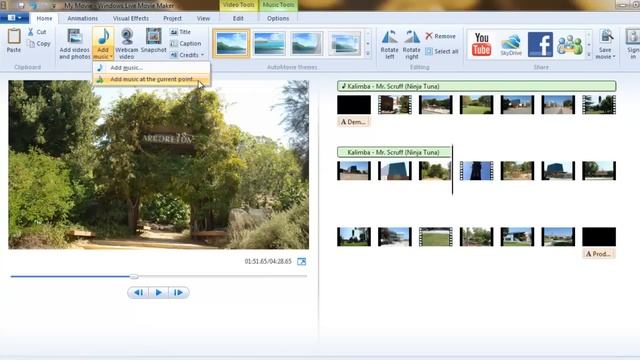The height and width of the screenshot is (360, 640).
Task: Expand the Credits dropdown arrow
Action: 202,55
